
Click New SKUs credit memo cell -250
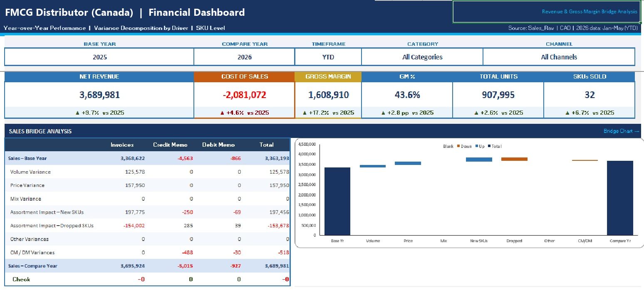pyautogui.click(x=188, y=212)
